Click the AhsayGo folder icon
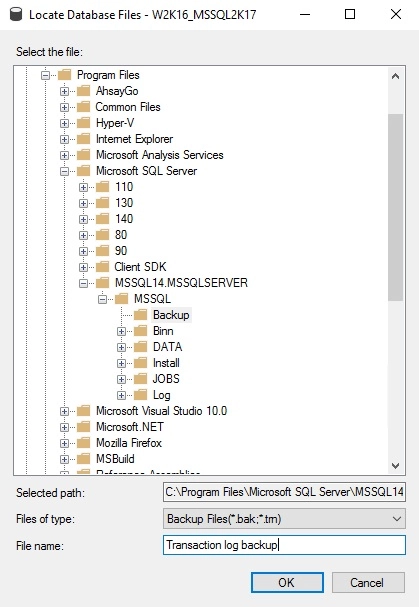The image size is (419, 607). tap(83, 91)
